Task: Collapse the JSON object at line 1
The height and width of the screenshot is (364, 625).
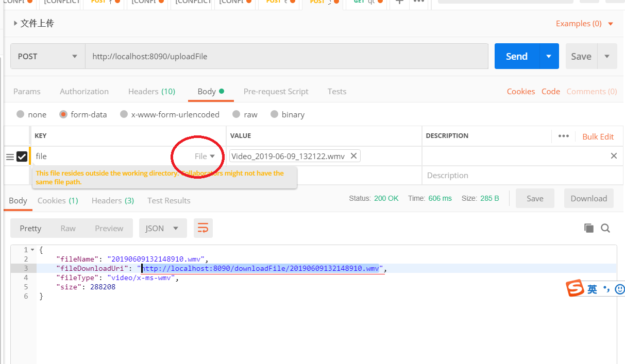Action: (x=32, y=250)
